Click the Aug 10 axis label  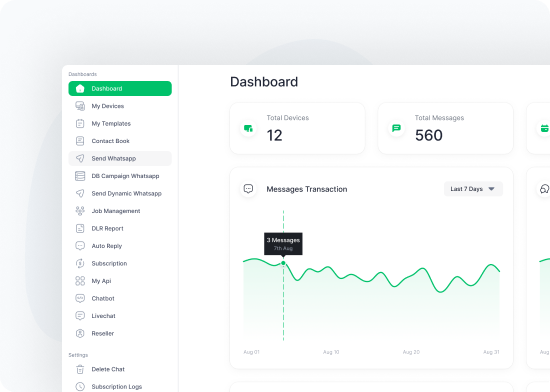pos(331,352)
